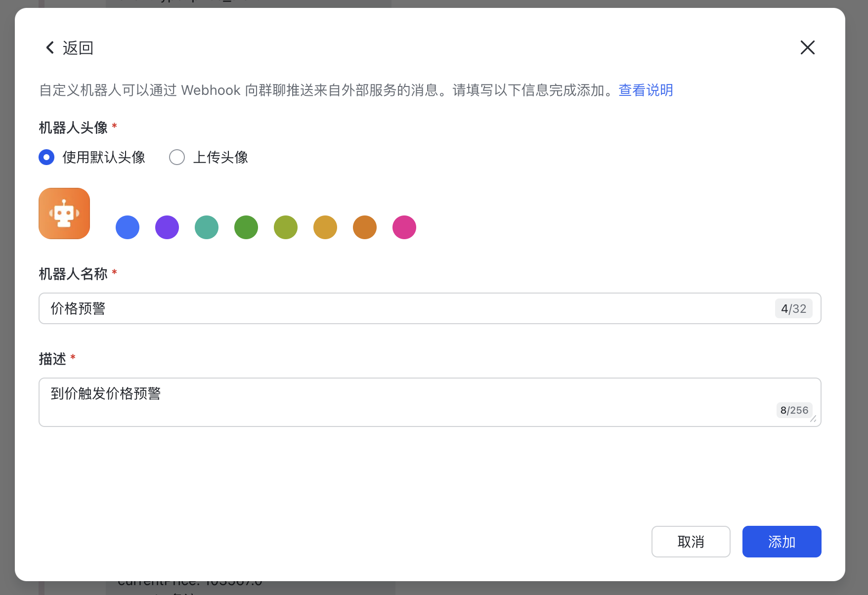Choose the olive-green avatar color
Screen dimensions: 868x595
pos(285,227)
